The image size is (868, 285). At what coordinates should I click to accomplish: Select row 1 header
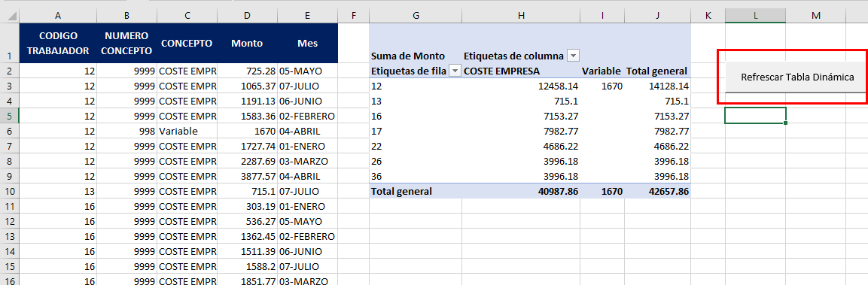(x=10, y=43)
